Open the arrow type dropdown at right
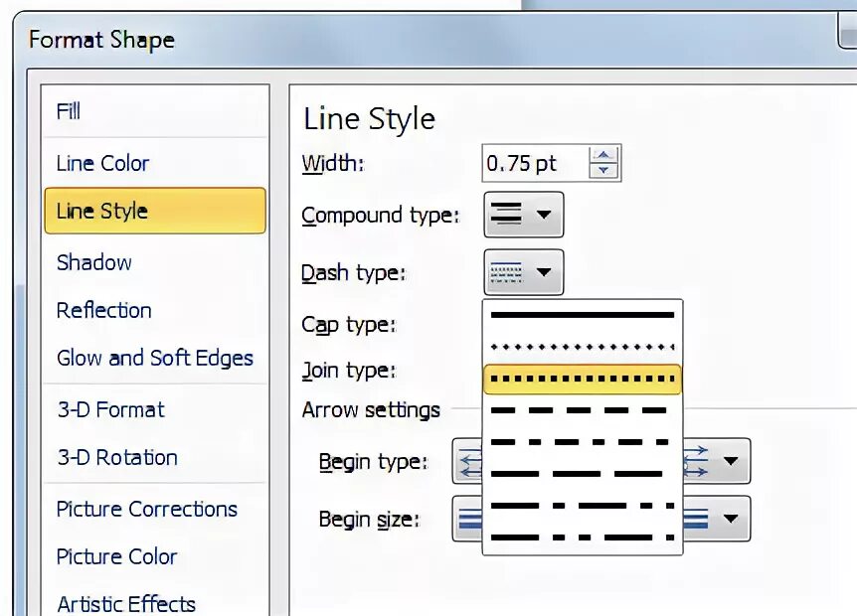This screenshot has width=857, height=616. pos(717,461)
